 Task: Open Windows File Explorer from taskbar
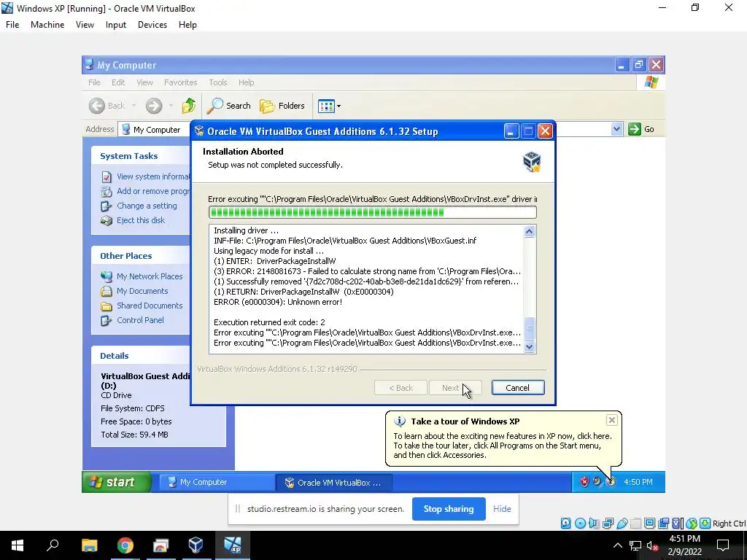pos(89,545)
